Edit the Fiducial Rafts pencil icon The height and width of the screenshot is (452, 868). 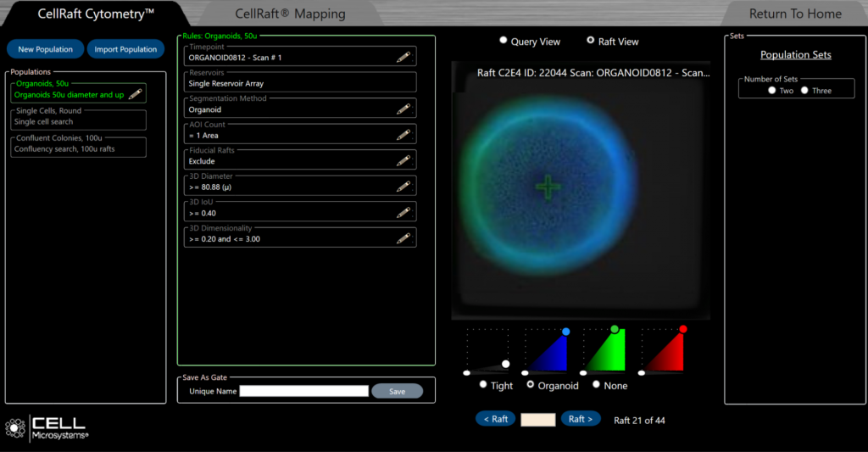403,160
